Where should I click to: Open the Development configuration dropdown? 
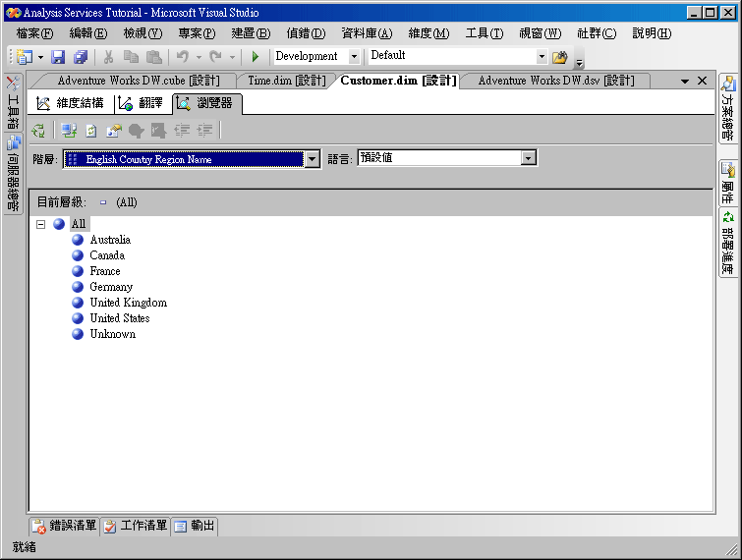[354, 56]
